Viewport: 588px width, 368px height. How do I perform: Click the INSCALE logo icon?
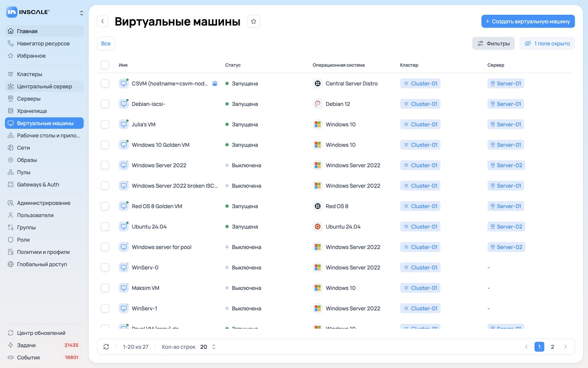pos(12,12)
